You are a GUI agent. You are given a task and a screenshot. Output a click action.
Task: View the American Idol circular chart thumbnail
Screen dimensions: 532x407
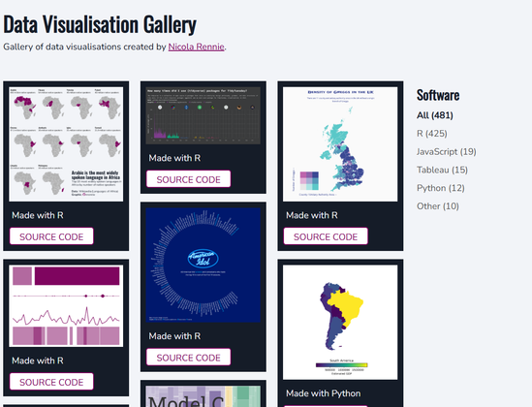(203, 265)
